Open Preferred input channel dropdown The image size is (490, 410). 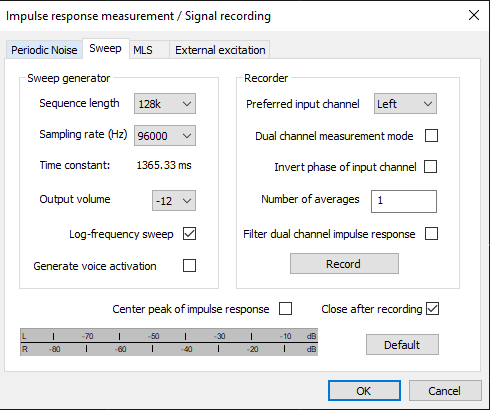pyautogui.click(x=405, y=104)
